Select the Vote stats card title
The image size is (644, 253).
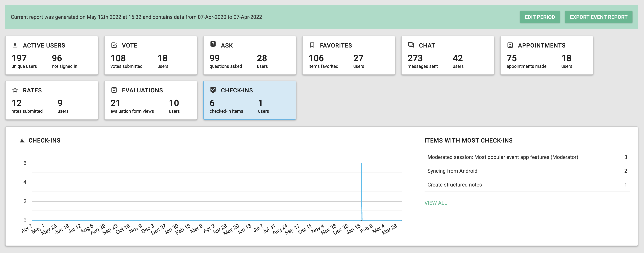(x=130, y=45)
